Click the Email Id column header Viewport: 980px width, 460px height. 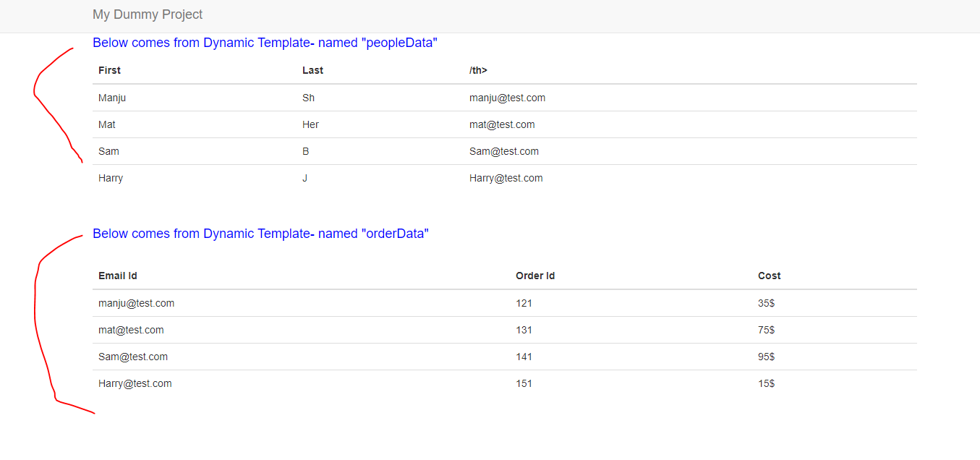[x=118, y=276]
